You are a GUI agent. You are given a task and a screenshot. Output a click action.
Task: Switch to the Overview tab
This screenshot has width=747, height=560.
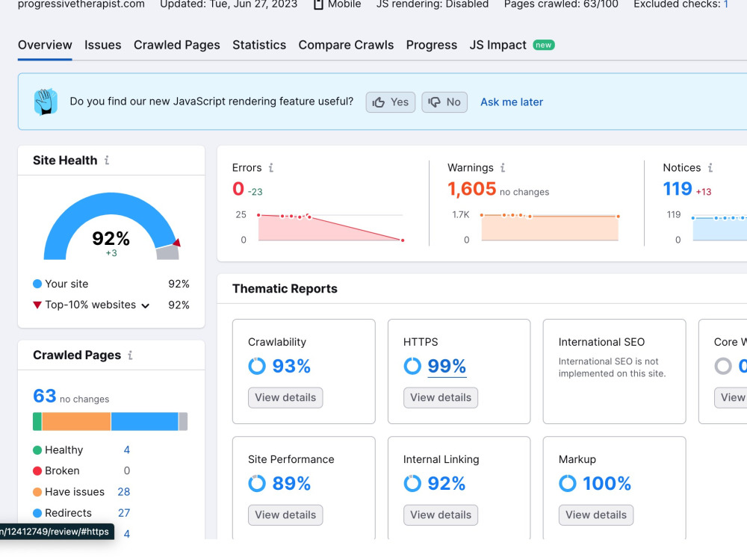[x=45, y=46]
